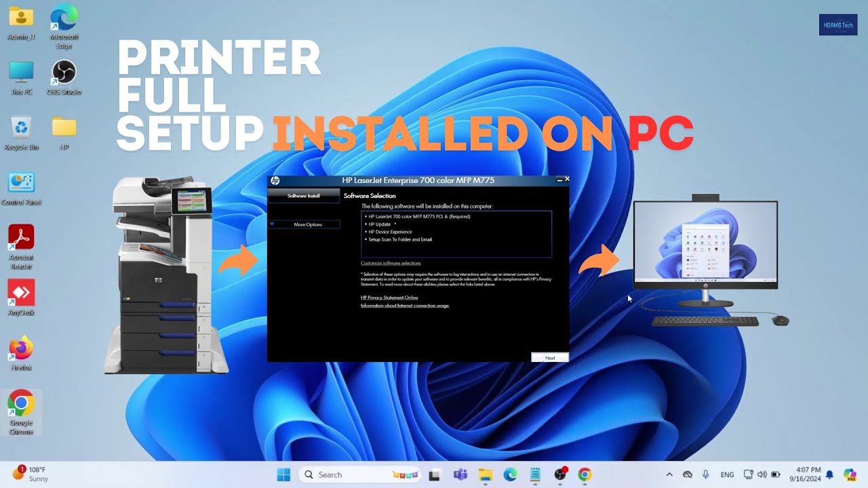868x488 pixels.
Task: Click the ENG language indicator
Action: click(x=727, y=474)
